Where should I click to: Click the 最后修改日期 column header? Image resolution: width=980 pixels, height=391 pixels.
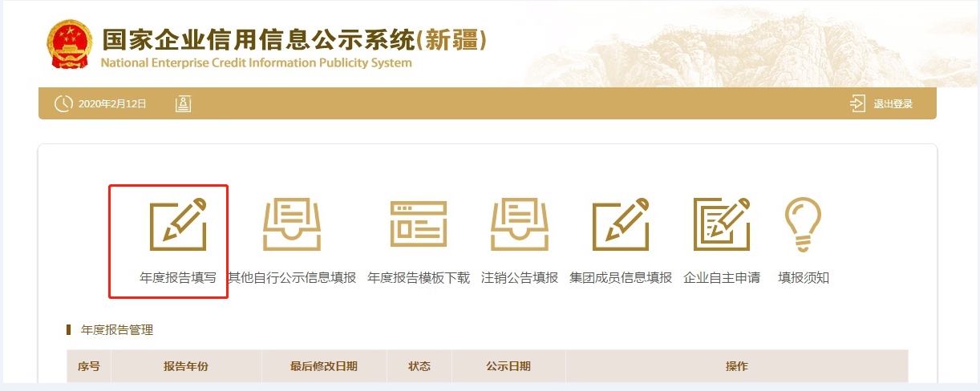coord(324,366)
